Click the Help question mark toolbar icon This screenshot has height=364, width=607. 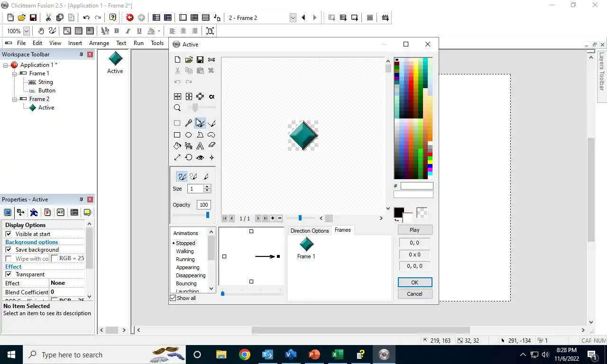[113, 18]
